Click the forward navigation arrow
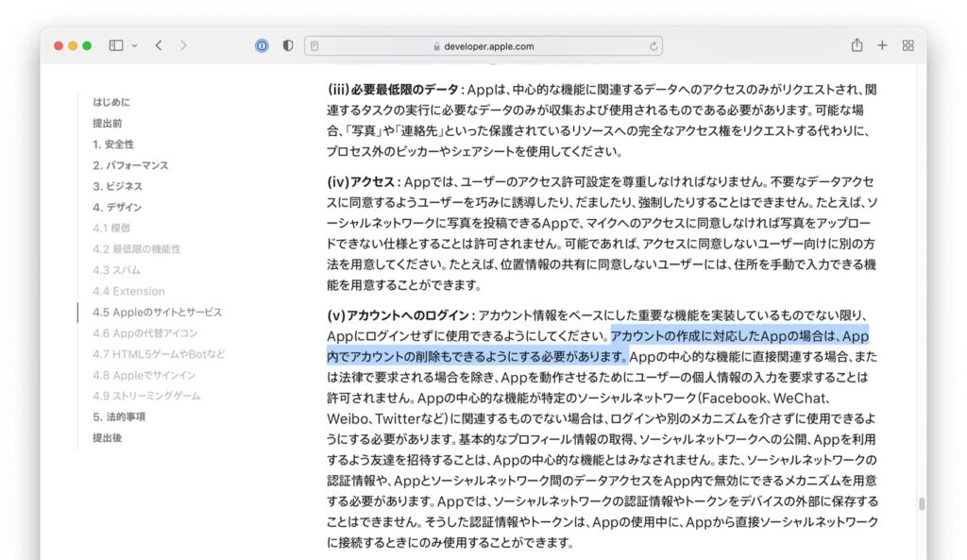 [x=183, y=44]
